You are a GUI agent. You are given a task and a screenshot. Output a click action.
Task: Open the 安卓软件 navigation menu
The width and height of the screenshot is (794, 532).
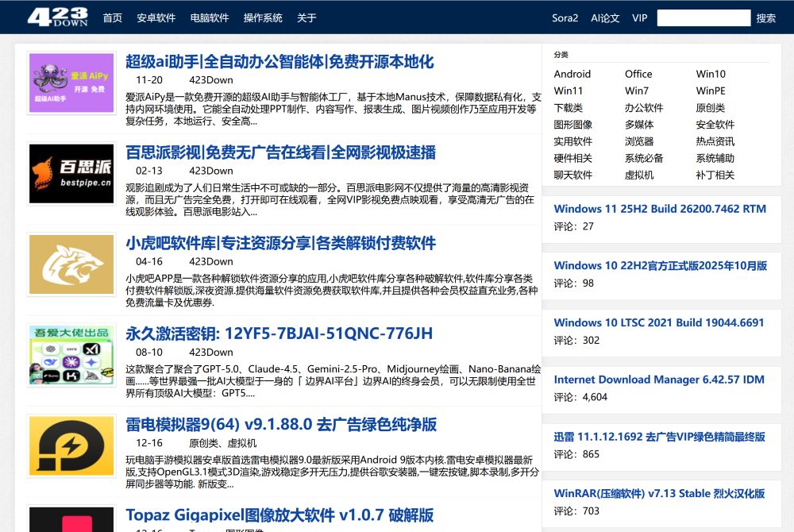coord(156,17)
